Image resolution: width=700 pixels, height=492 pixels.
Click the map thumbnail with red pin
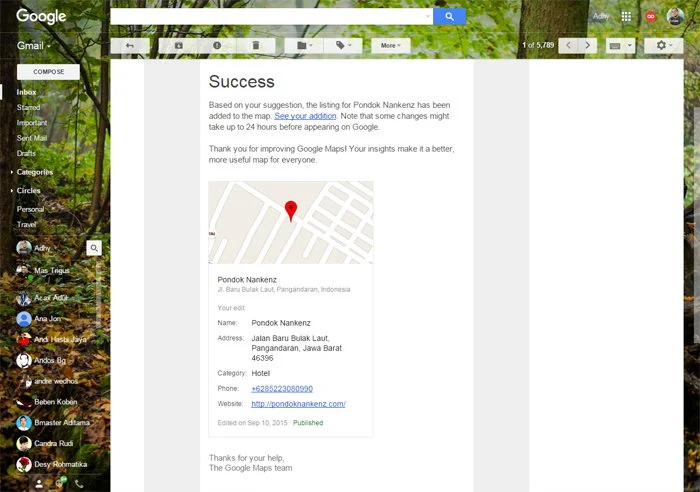coord(291,222)
